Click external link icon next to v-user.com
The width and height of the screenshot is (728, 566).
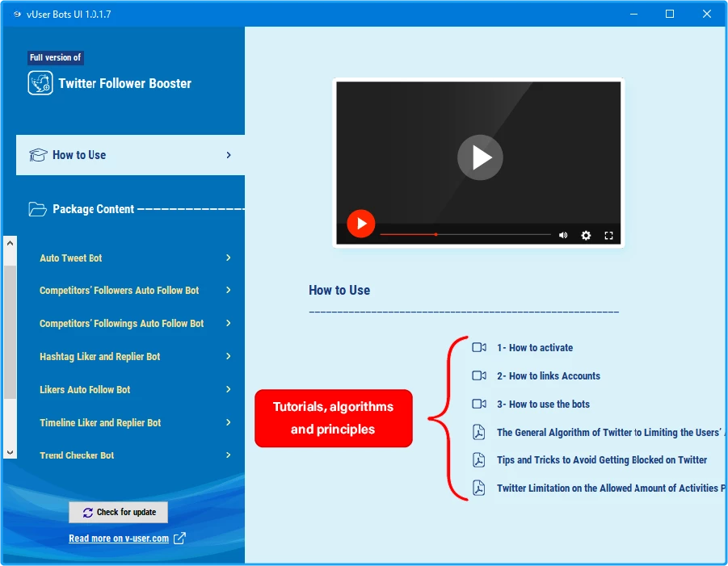(179, 539)
